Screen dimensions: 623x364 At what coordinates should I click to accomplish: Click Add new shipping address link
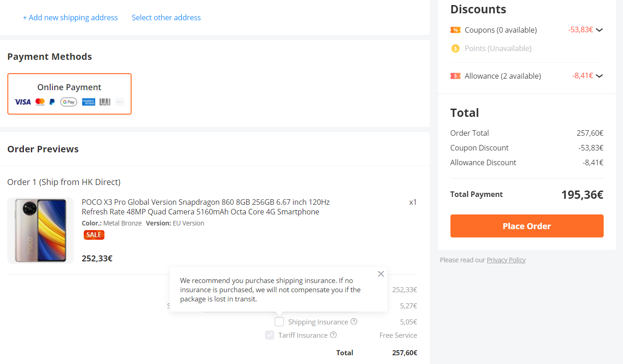pyautogui.click(x=70, y=17)
